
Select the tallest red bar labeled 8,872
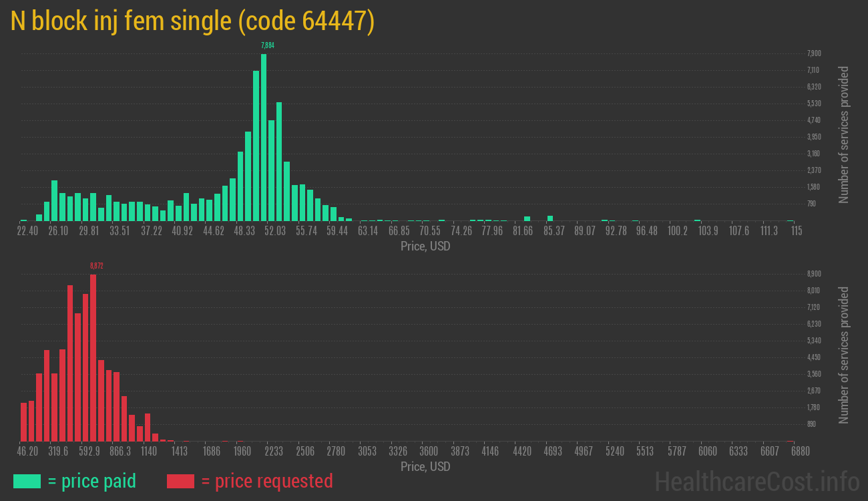coord(93,357)
